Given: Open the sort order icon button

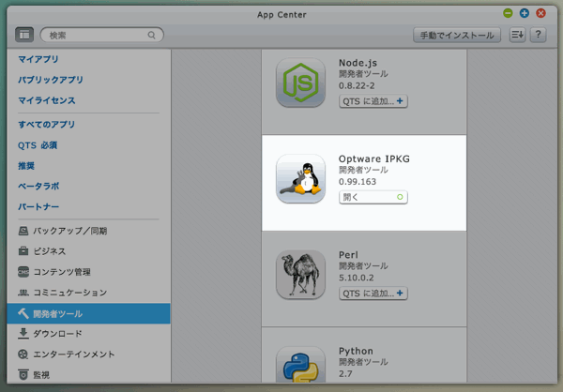Looking at the screenshot, I should [x=517, y=35].
